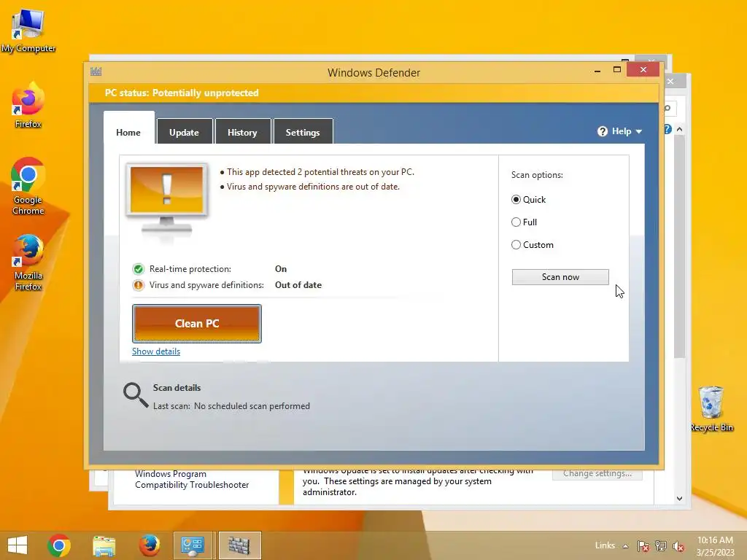
Task: Open Windows Program Compatibility Troubleshooter link
Action: [x=192, y=480]
